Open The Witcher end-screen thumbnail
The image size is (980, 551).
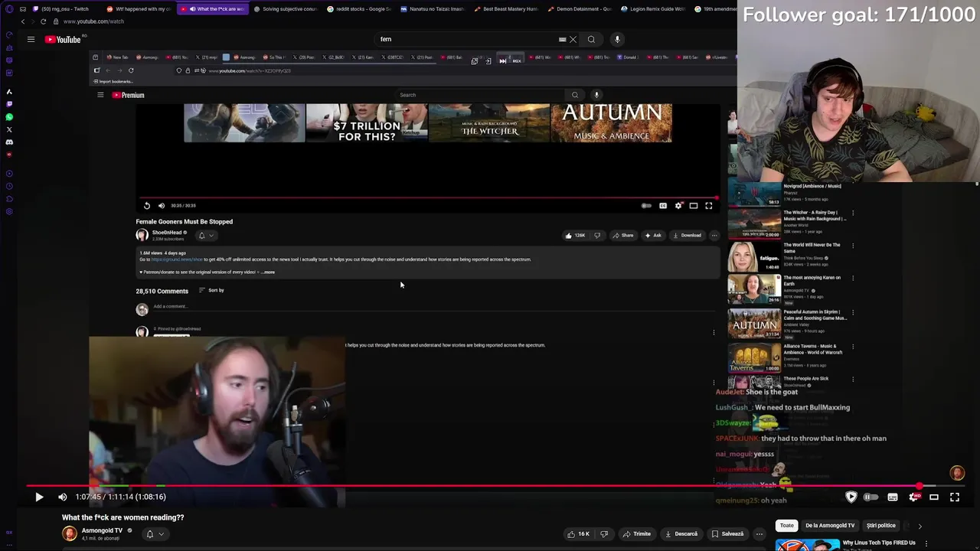click(489, 123)
